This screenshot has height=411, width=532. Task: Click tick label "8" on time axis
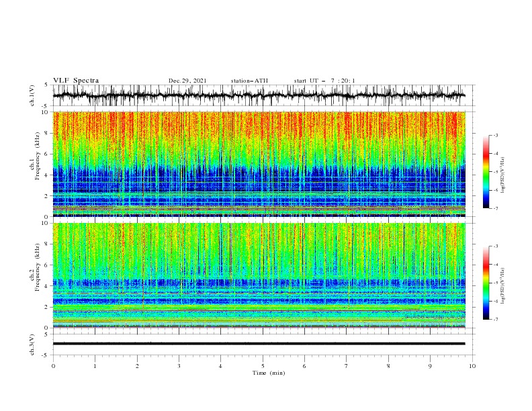[x=388, y=366]
